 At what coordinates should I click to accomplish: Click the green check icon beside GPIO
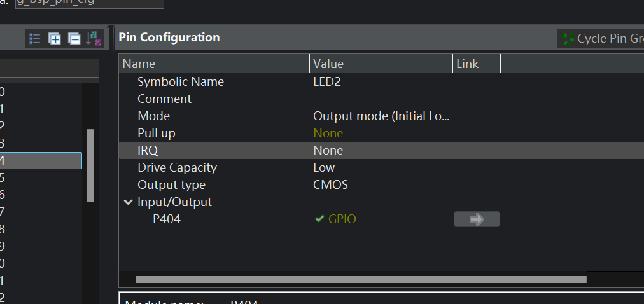coord(319,219)
